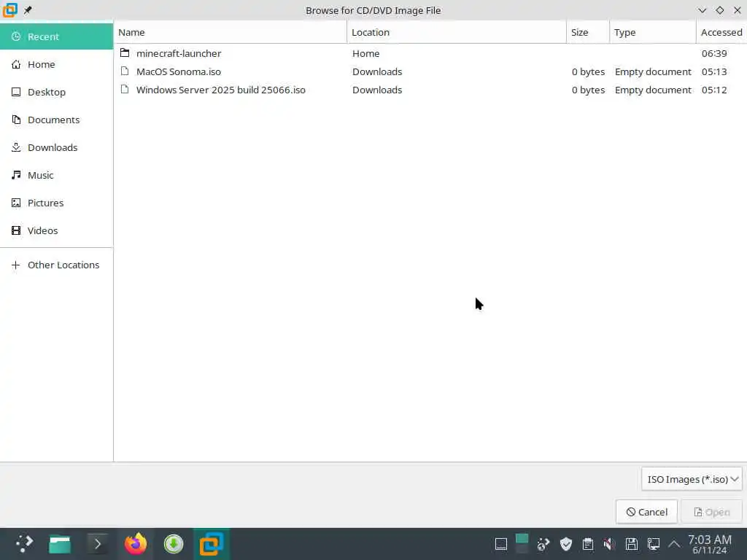
Task: Select MacOS Sonoma.iso file
Action: pyautogui.click(x=430, y=71)
